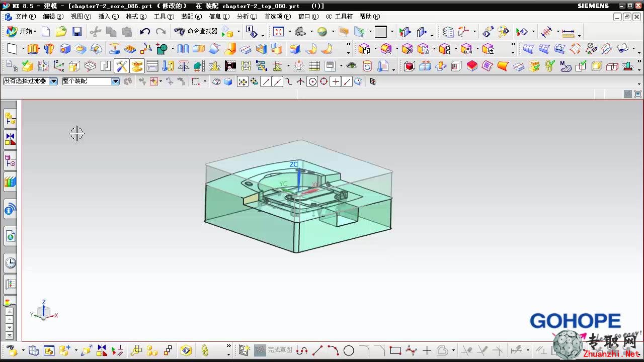
Task: Click the Open folder icon
Action: [61, 32]
